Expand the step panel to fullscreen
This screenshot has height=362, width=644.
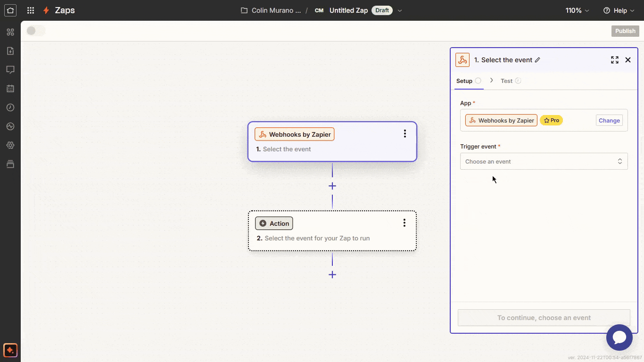tap(615, 60)
